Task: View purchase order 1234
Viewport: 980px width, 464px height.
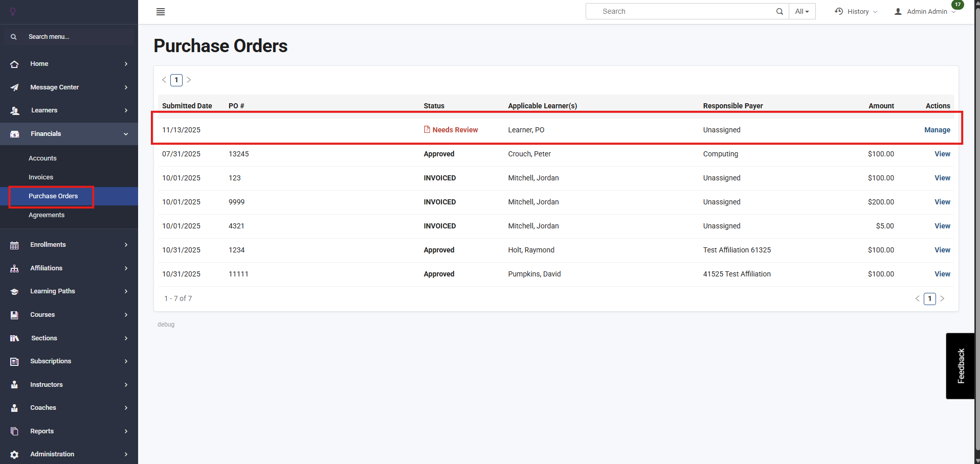Action: click(942, 250)
